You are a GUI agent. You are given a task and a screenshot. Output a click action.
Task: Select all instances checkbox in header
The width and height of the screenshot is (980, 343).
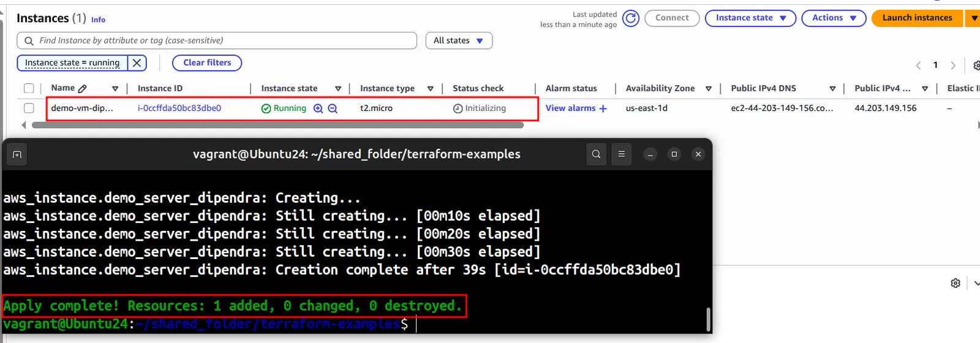[x=29, y=89]
